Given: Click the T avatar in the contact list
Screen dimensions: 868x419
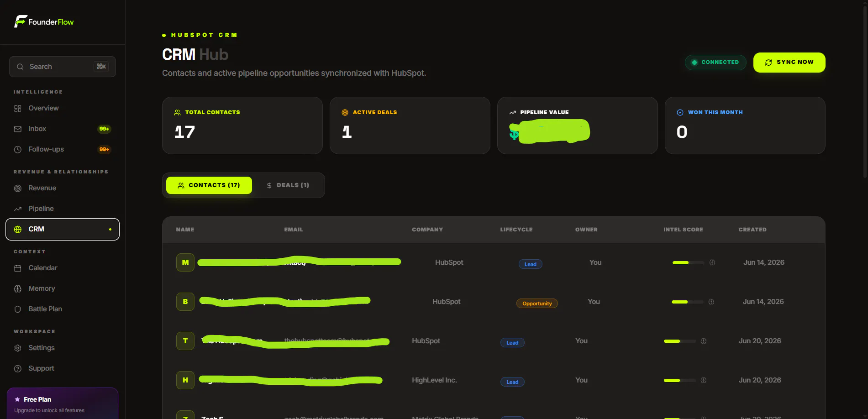Looking at the screenshot, I should pyautogui.click(x=185, y=341).
